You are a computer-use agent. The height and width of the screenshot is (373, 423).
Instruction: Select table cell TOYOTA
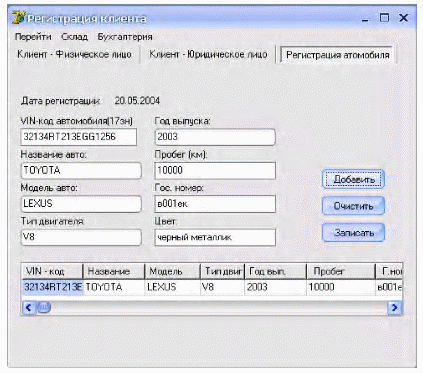[x=114, y=287]
